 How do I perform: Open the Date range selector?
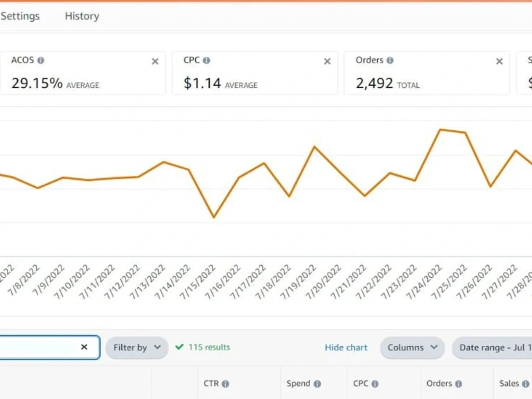[x=492, y=347]
